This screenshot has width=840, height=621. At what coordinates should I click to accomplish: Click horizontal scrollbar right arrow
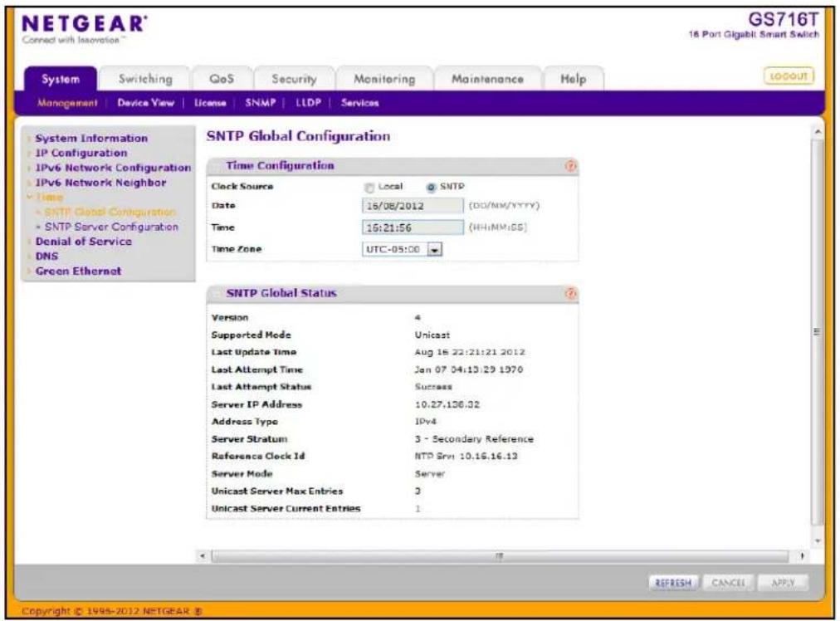[802, 556]
